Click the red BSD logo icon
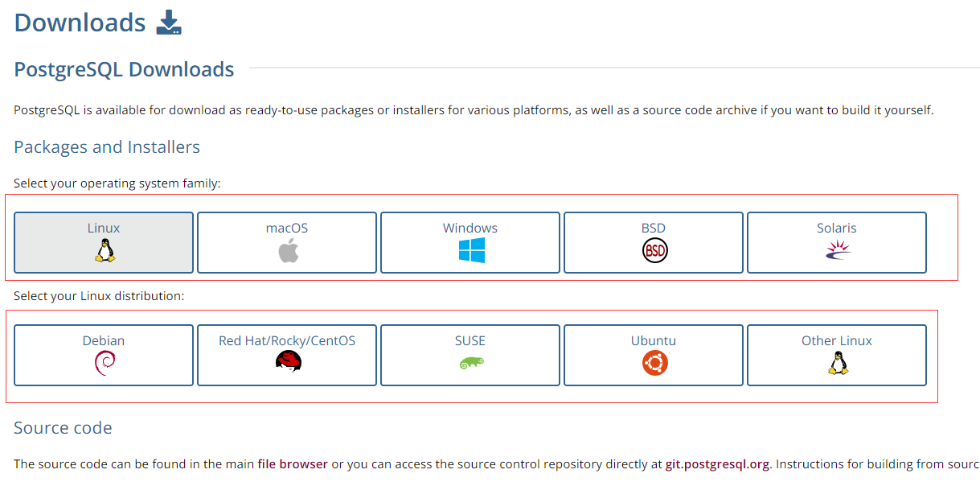 click(654, 251)
